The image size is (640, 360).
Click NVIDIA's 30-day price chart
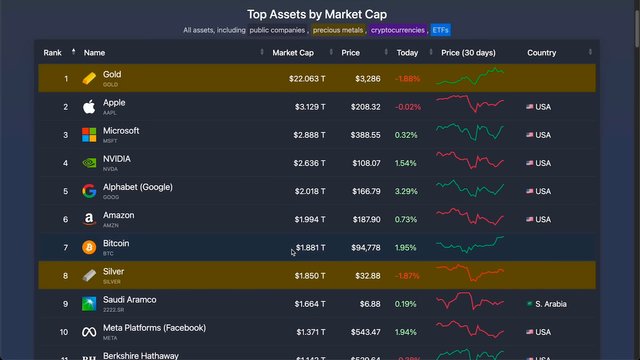tap(470, 160)
